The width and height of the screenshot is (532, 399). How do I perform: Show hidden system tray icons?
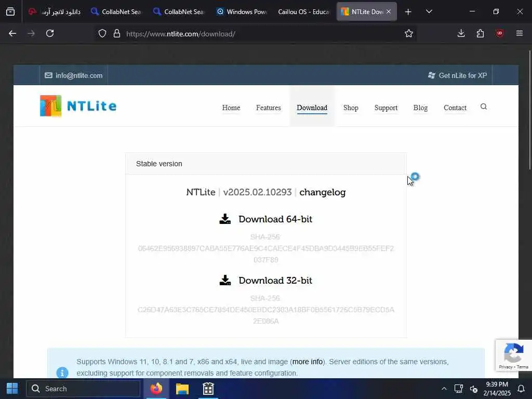444,389
